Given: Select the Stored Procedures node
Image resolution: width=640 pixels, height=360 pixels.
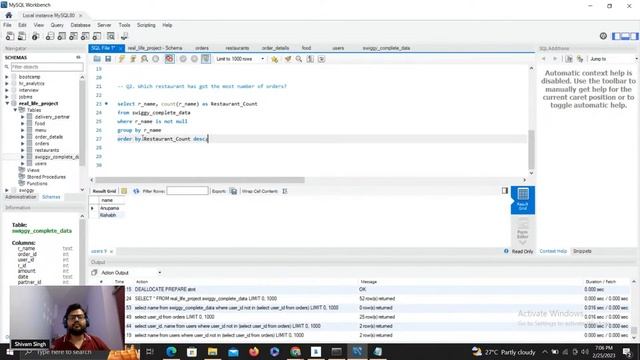Looking at the screenshot, I should click(x=46, y=177).
